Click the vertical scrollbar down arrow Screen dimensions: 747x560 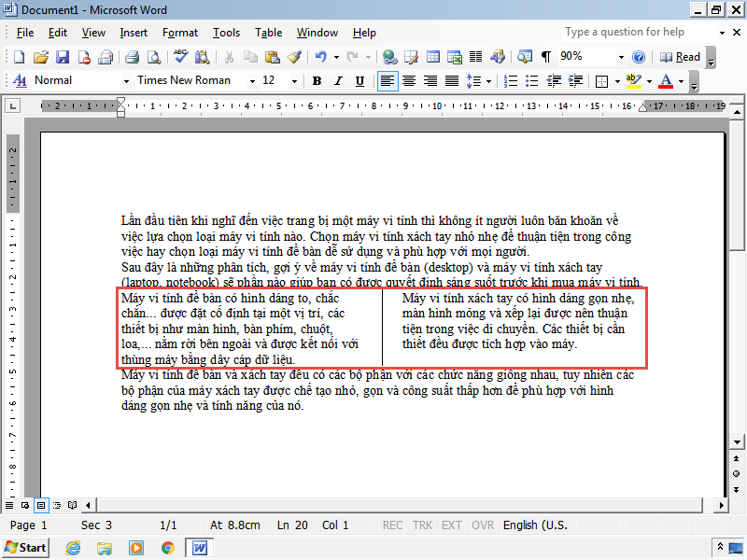pyautogui.click(x=737, y=441)
